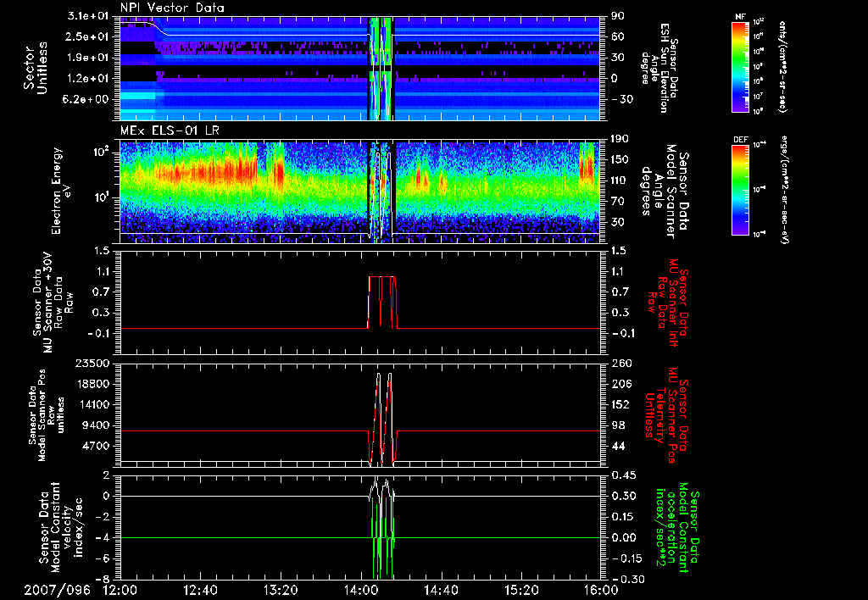Click the 44 telemetry tick value

coord(618,446)
